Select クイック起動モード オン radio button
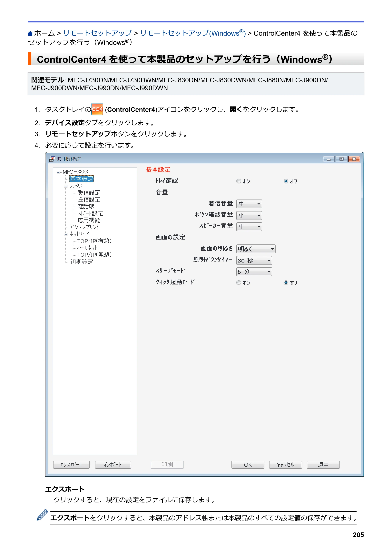 pos(239,283)
